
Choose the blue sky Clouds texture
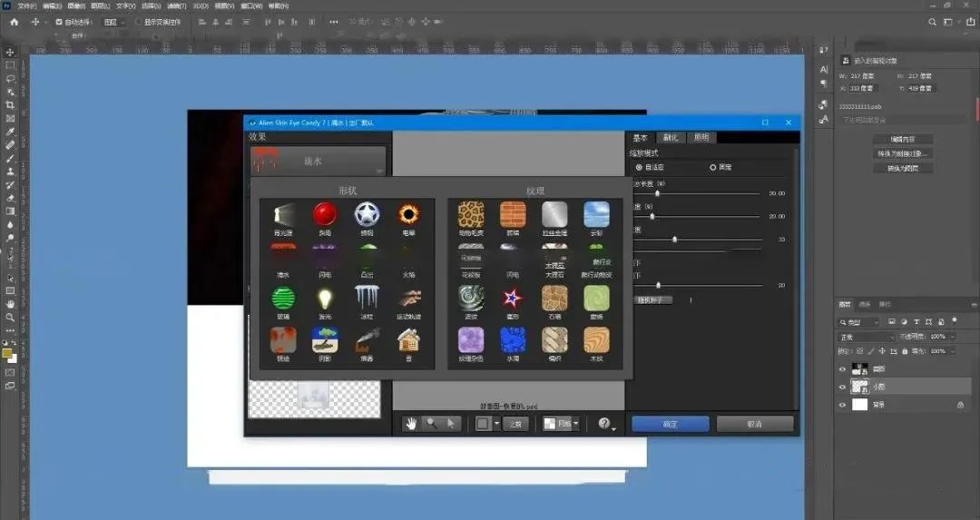(596, 214)
